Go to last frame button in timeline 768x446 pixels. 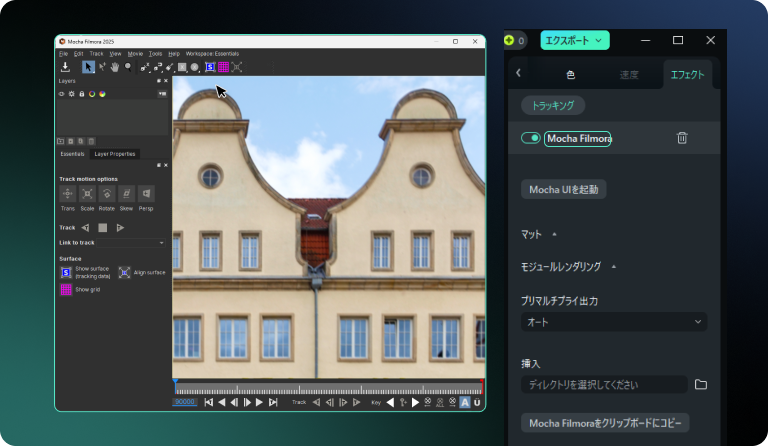coord(273,402)
